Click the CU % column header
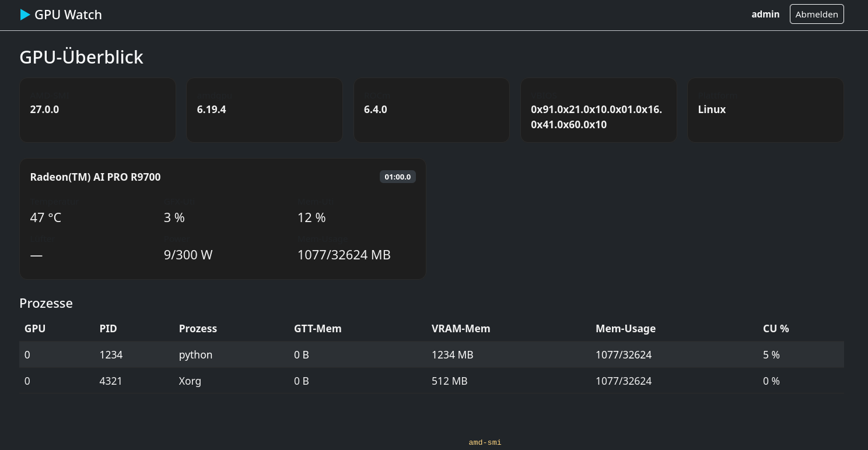Image resolution: width=868 pixels, height=450 pixels. pos(776,328)
